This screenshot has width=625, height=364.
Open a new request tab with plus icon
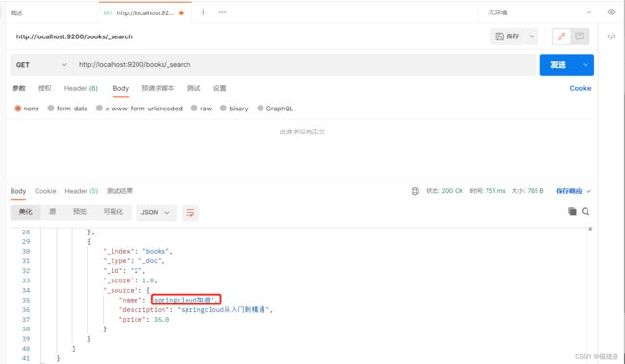(x=203, y=12)
